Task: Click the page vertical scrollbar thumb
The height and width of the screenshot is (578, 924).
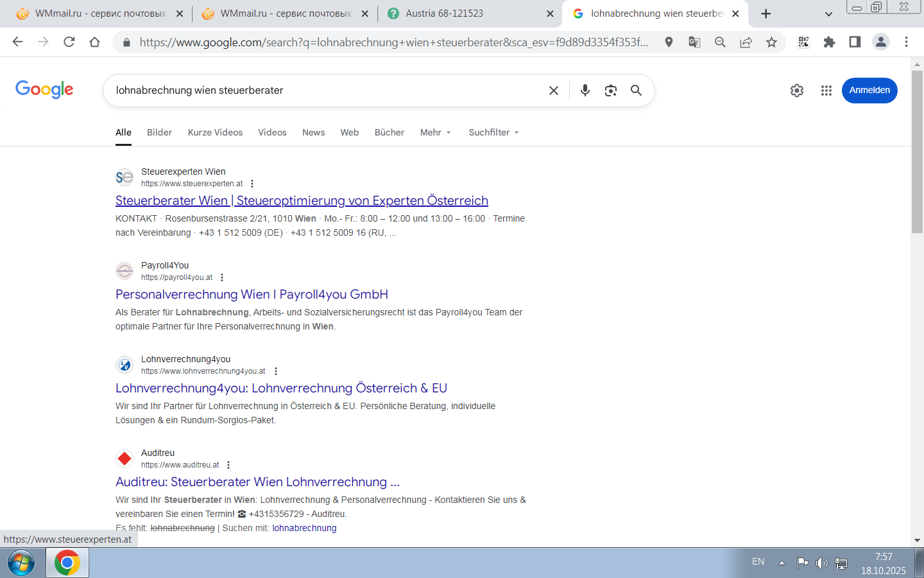Action: point(918,151)
